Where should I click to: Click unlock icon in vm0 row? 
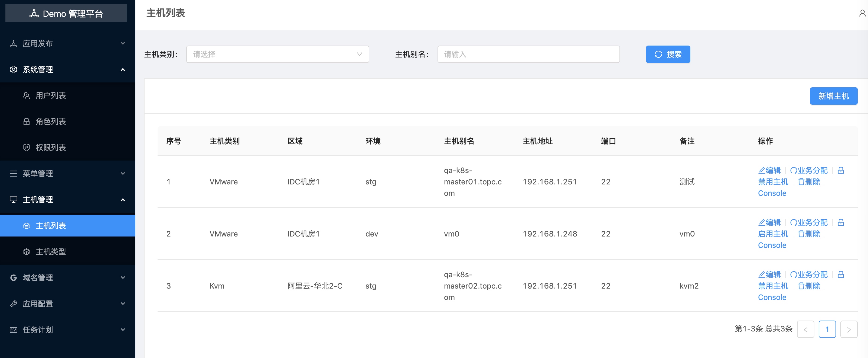(841, 222)
